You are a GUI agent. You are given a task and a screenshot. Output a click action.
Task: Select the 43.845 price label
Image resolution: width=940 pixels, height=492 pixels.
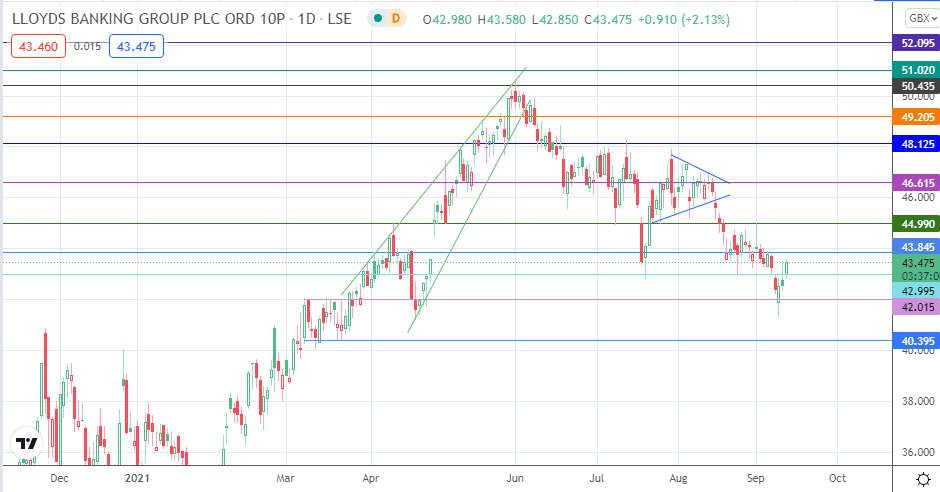[x=916, y=247]
